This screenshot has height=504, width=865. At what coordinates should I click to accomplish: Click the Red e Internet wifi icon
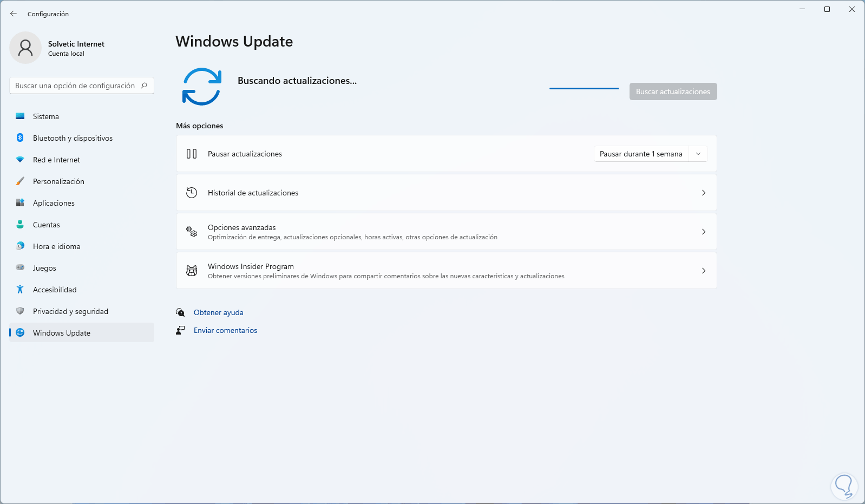click(20, 160)
